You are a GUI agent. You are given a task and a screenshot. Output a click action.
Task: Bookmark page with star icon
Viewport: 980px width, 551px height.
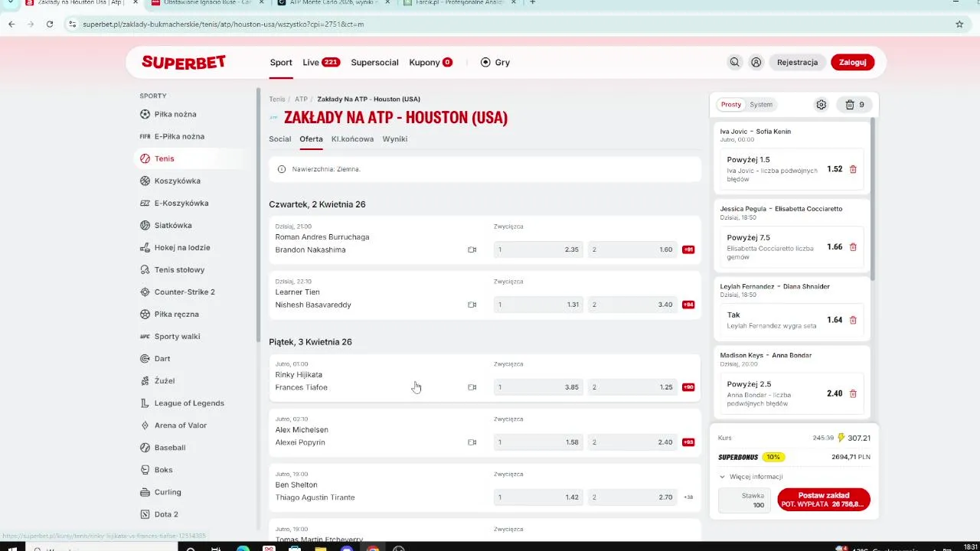[x=959, y=24]
